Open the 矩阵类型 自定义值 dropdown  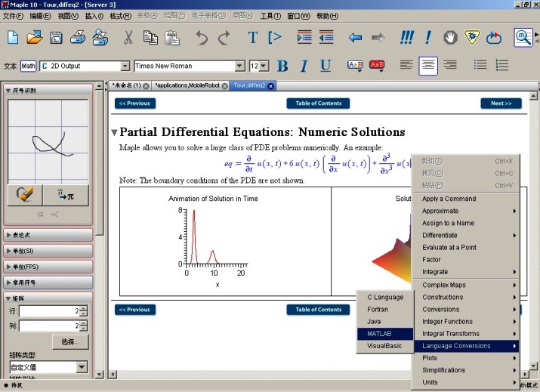[82, 367]
